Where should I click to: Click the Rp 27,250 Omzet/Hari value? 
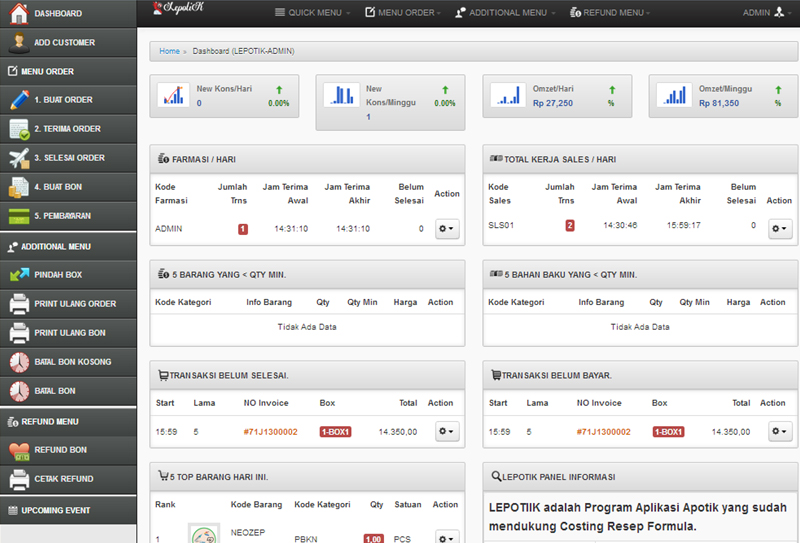coord(553,103)
